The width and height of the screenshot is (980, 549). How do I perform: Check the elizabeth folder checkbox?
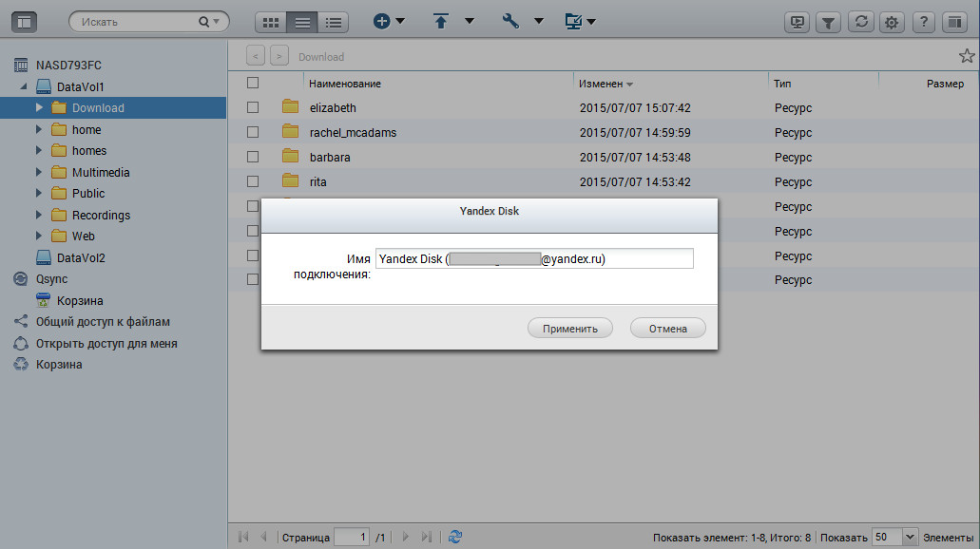[253, 107]
